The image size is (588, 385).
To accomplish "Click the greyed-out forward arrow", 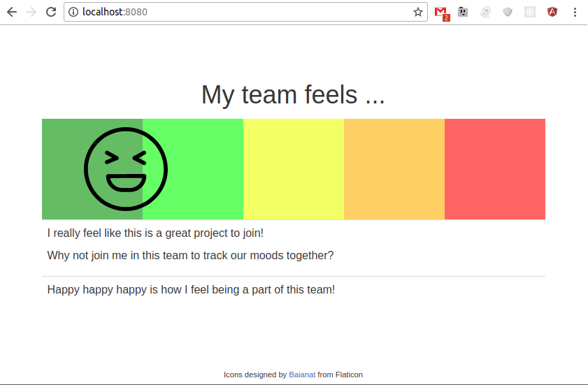I will [31, 12].
